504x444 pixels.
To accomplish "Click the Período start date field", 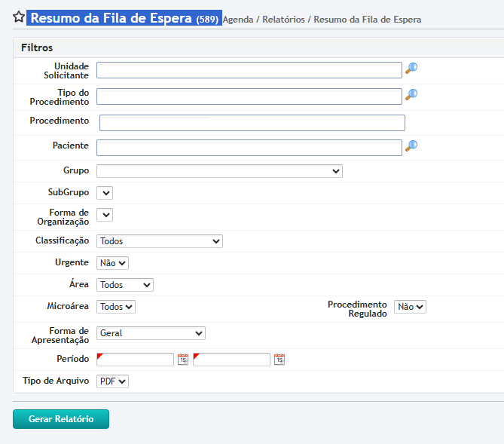I will (136, 360).
